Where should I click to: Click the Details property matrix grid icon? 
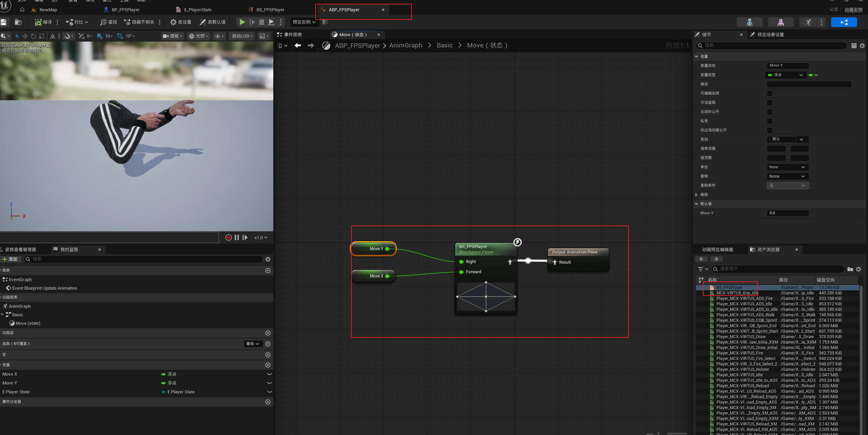(854, 46)
